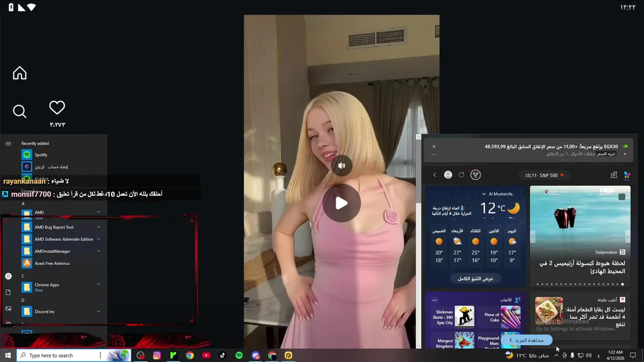Image resolution: width=644 pixels, height=362 pixels.
Task: Select the الثلاثاء forecast day
Action: pyautogui.click(x=475, y=246)
